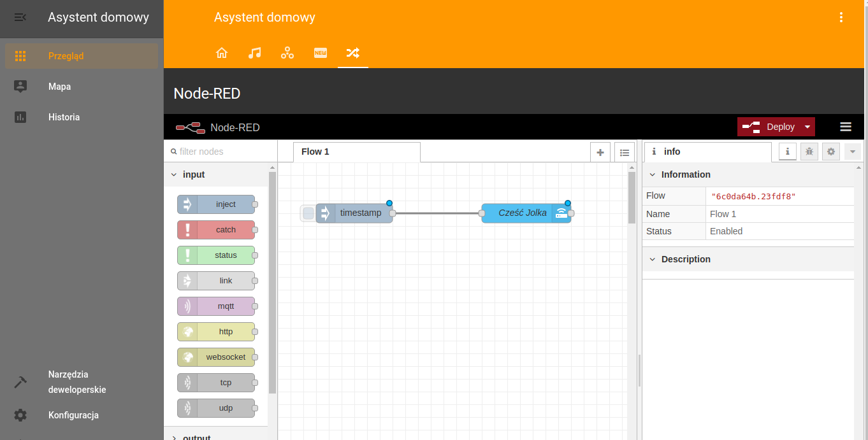868x440 pixels.
Task: Show the list of flows
Action: coord(625,152)
